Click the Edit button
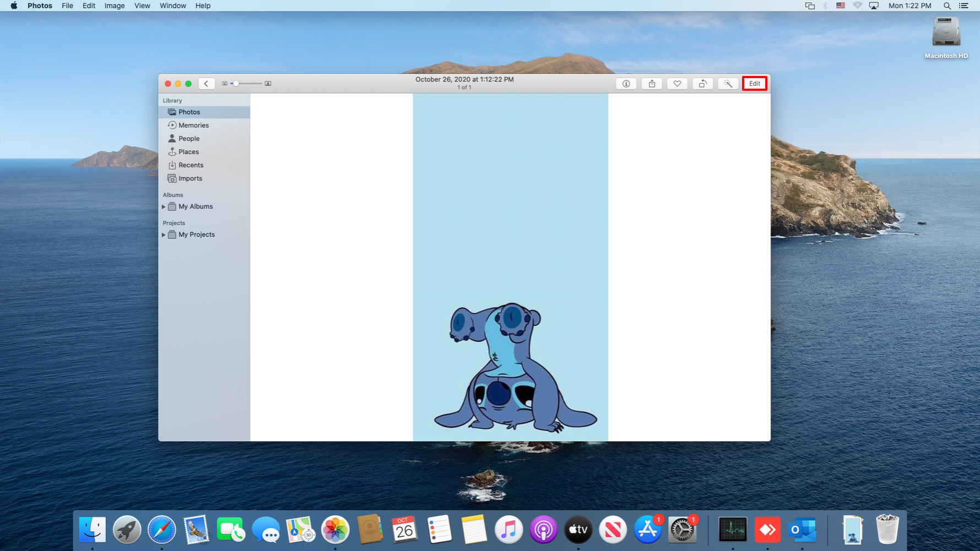The image size is (980, 551). pos(754,84)
